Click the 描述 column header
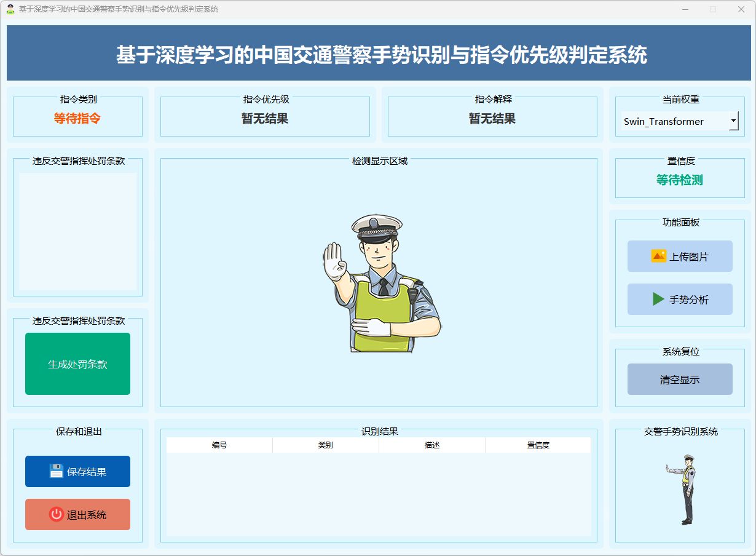This screenshot has height=556, width=756. (431, 445)
